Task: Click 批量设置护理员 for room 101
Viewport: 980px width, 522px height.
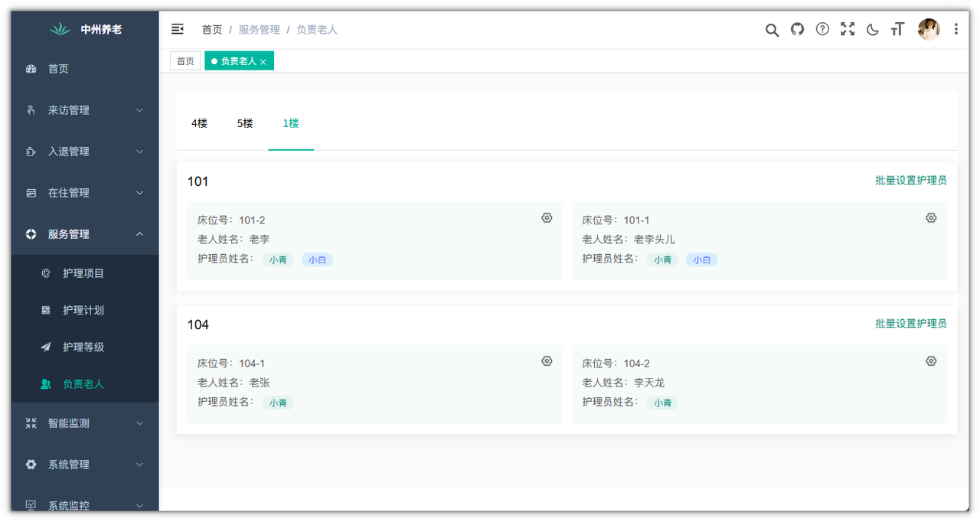Action: point(911,181)
